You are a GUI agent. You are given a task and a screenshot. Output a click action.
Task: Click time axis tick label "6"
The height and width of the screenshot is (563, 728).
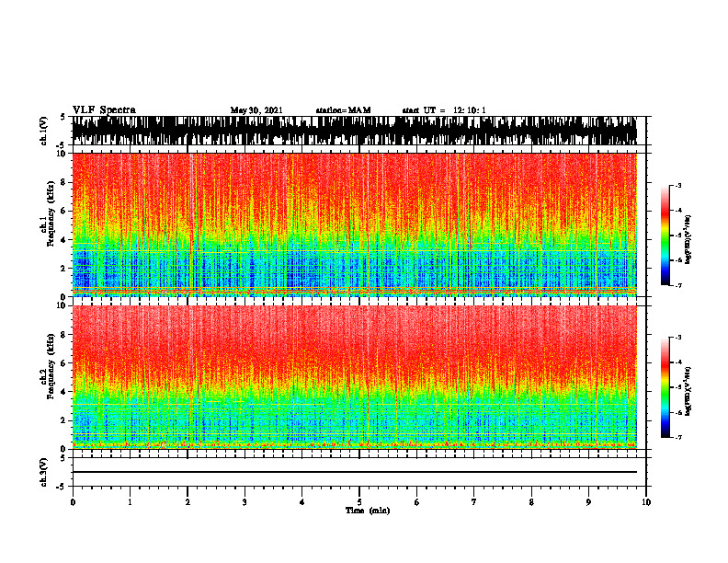[x=416, y=502]
